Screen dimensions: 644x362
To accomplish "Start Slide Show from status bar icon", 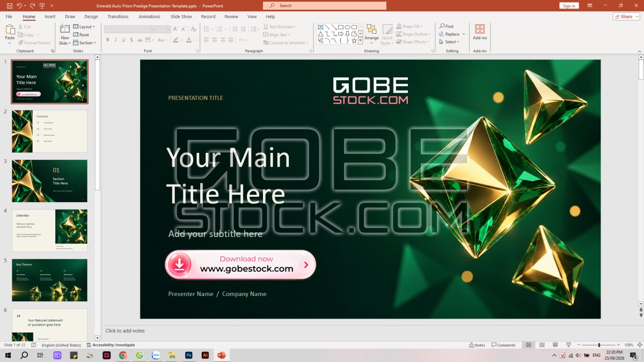I will pos(568,345).
